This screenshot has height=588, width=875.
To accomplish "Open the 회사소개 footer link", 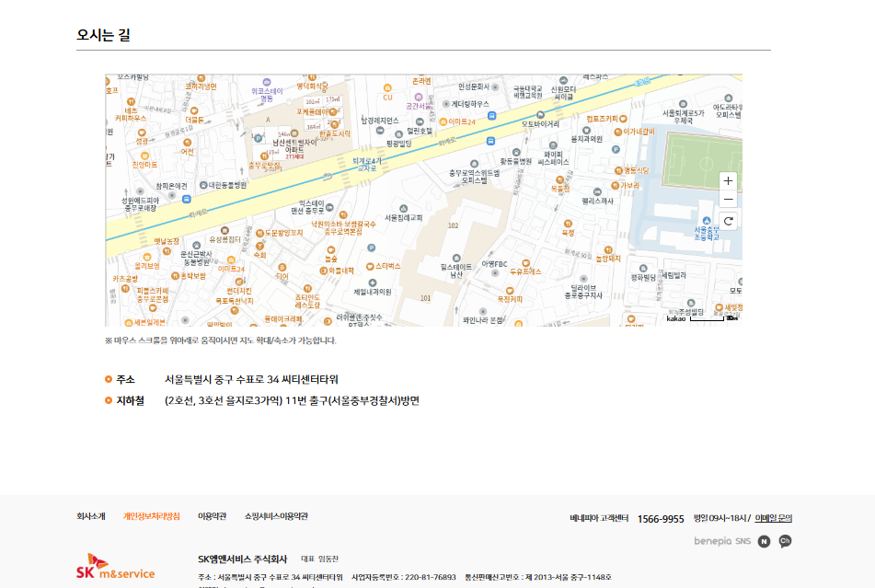I will coord(91,516).
